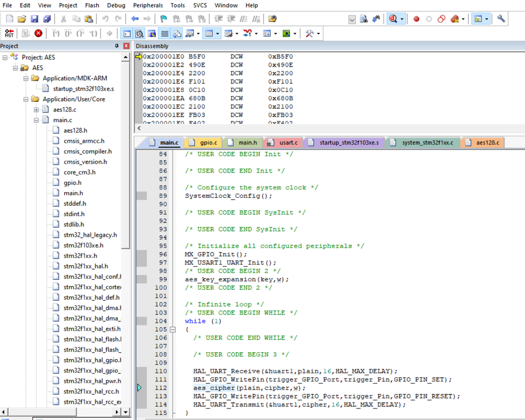Open the Configuration wrench icon
This screenshot has height=420, width=525.
coord(501,19)
